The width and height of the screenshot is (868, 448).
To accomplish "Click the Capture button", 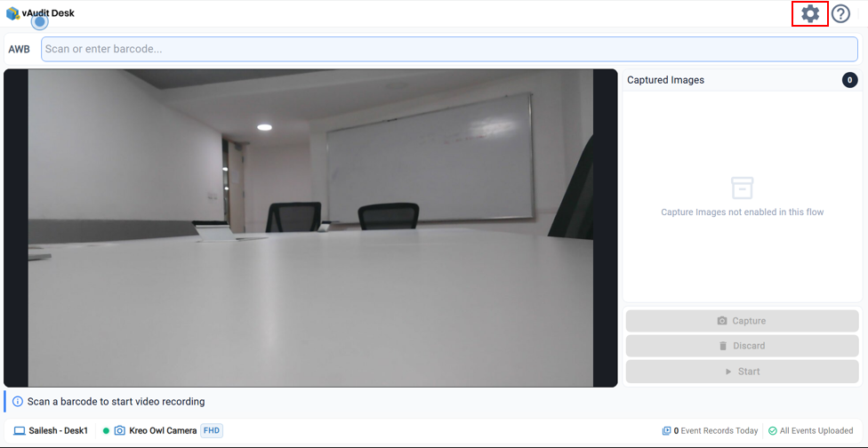I will coord(743,321).
